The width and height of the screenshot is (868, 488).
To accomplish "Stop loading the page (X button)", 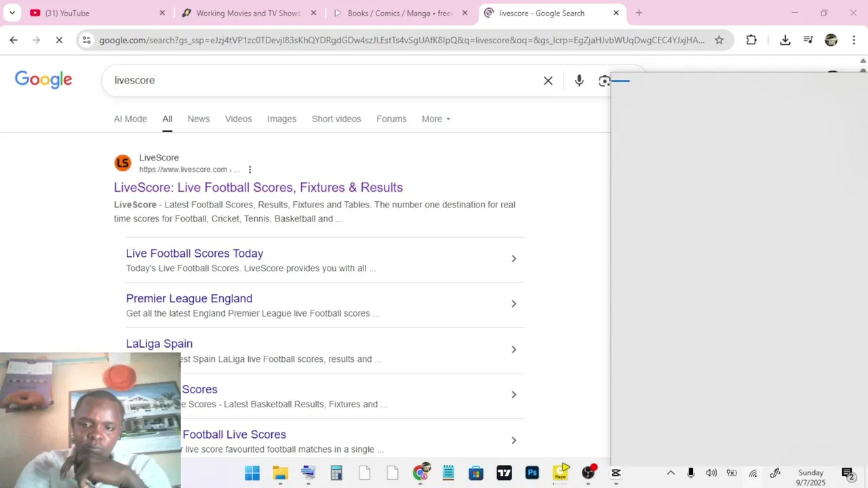I will click(59, 40).
